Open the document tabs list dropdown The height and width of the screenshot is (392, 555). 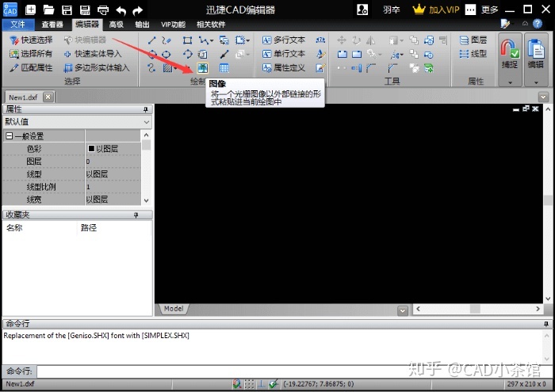pyautogui.click(x=543, y=97)
